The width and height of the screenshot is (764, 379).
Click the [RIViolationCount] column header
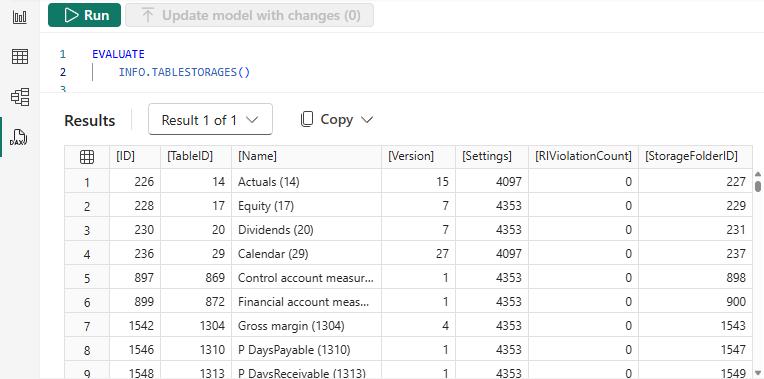point(583,157)
